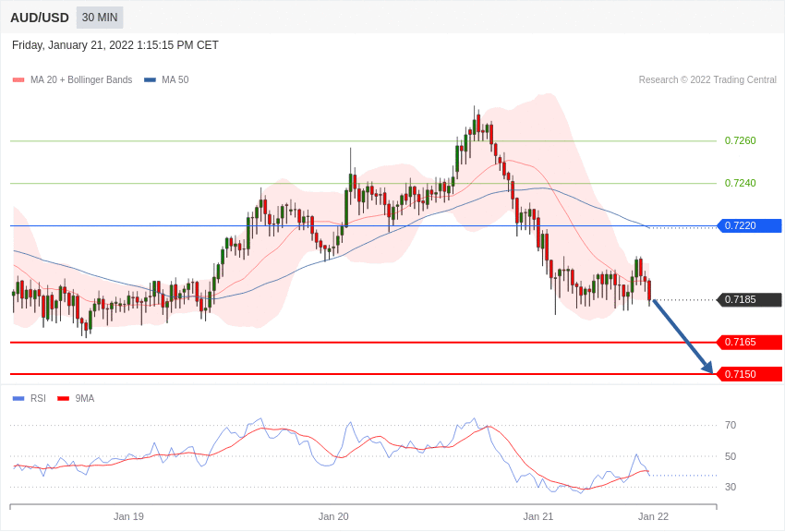Click the black 0.7185 current price tag
Viewport: 785px width, 532px height.
[750, 300]
